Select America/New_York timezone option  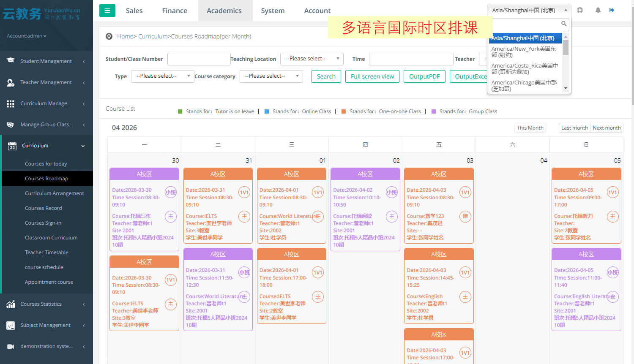(x=524, y=52)
